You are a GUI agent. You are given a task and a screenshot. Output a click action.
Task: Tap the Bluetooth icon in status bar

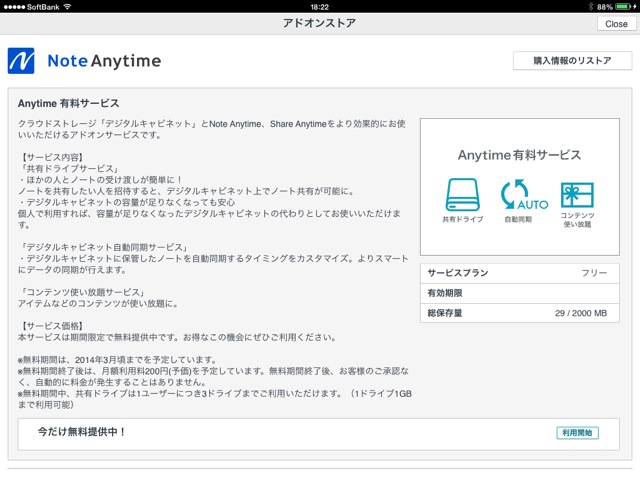590,7
